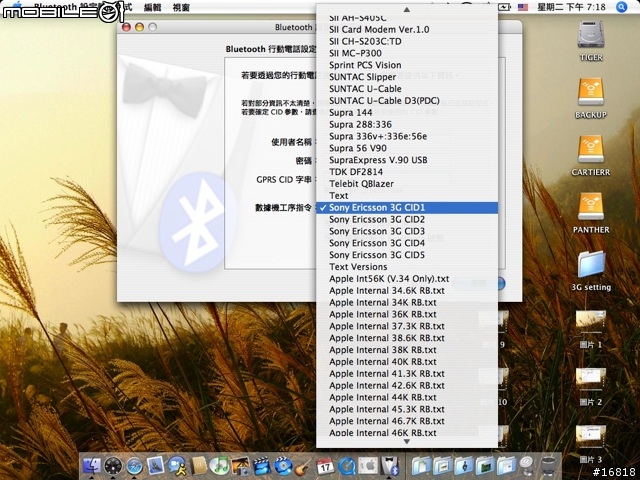Choose Sony Ericsson 3G CID4
The image size is (640, 480).
pyautogui.click(x=407, y=243)
